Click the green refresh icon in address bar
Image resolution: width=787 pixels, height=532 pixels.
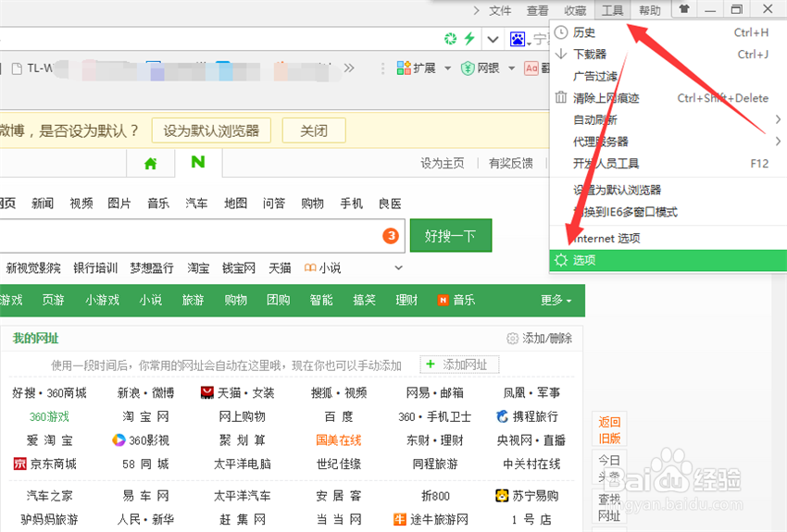pos(451,39)
